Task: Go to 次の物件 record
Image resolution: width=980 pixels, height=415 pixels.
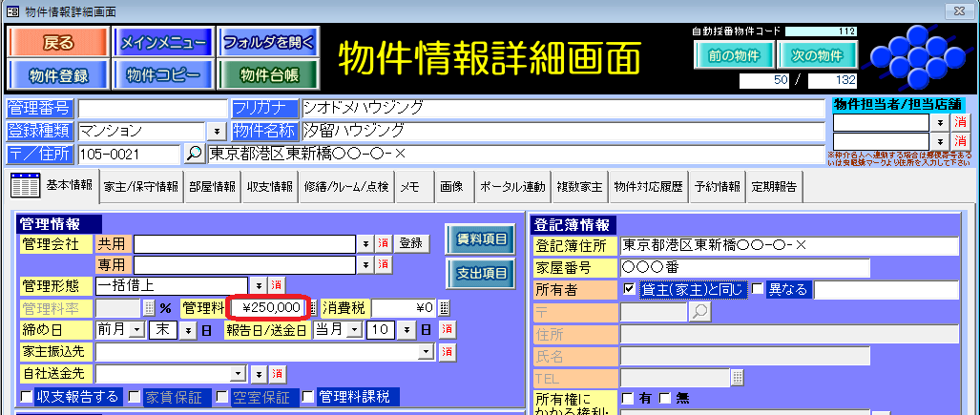Action: [818, 54]
